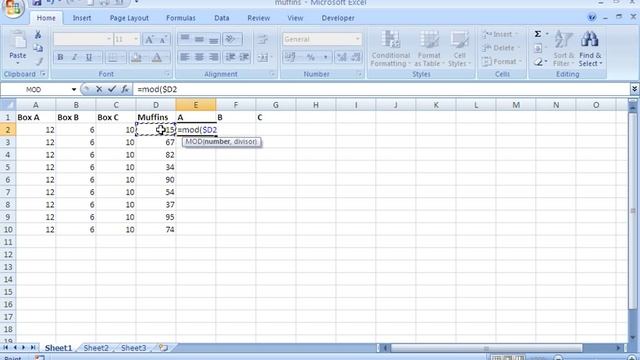Switch to the Page Layout tab
This screenshot has width=640, height=360.
coord(129,18)
